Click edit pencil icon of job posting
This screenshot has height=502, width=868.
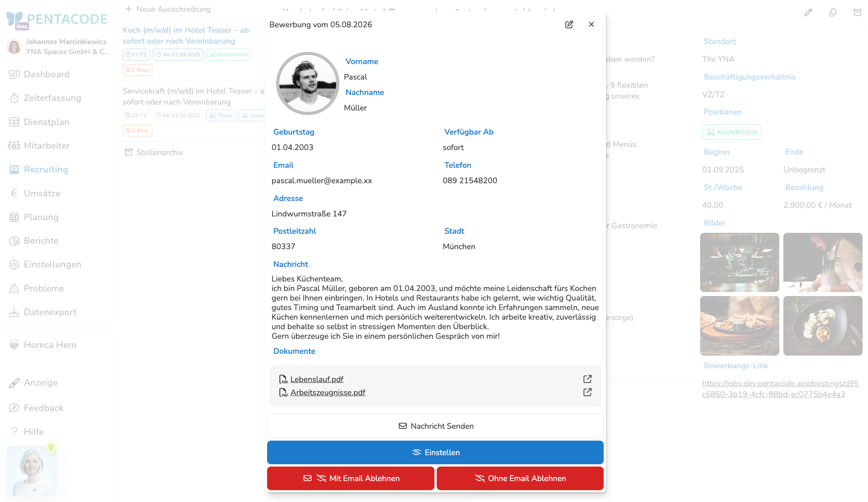coord(808,13)
